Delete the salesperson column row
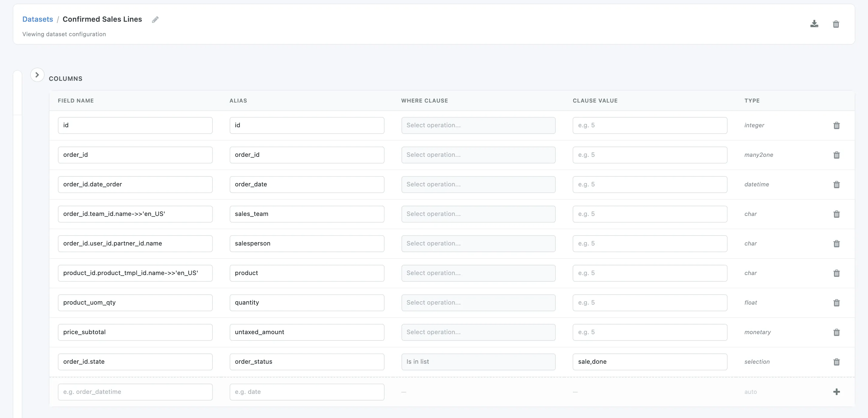The image size is (868, 418). point(836,244)
